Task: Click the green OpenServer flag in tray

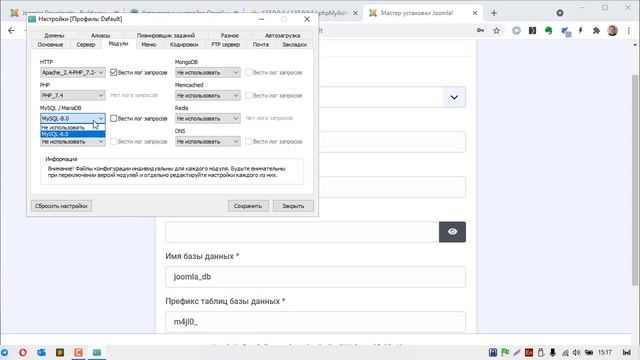Action: [505, 352]
